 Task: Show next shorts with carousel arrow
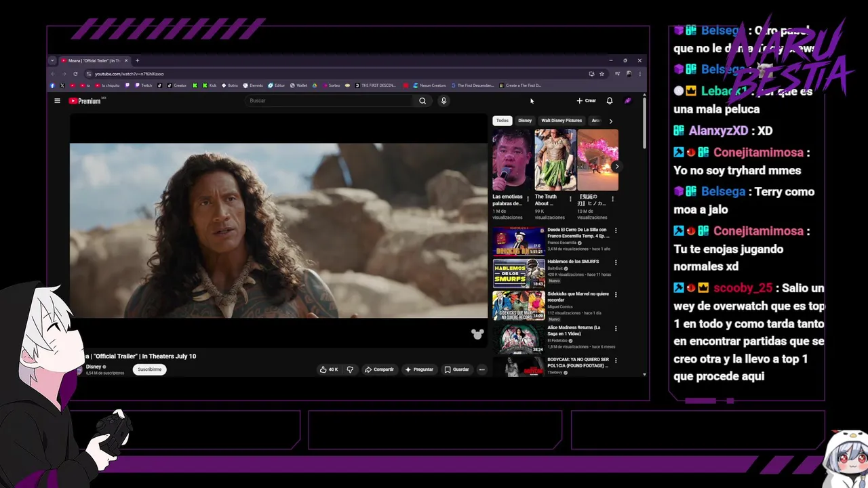tap(616, 166)
